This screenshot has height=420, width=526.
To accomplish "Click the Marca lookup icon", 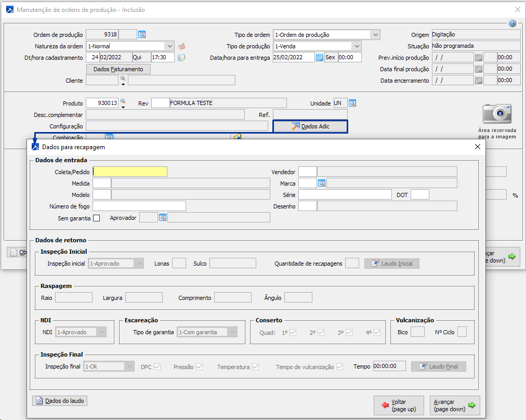I will pos(322,183).
